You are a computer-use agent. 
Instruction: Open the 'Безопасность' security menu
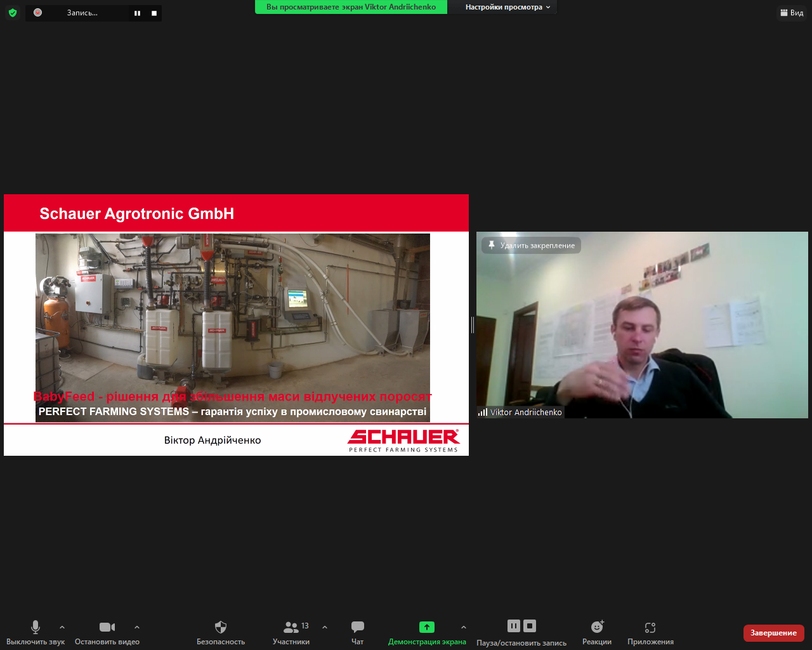221,633
